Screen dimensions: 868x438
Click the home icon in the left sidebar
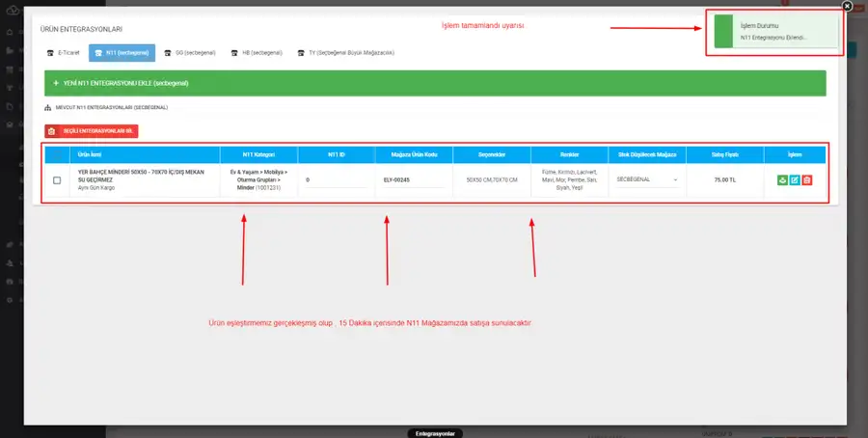tap(10, 32)
